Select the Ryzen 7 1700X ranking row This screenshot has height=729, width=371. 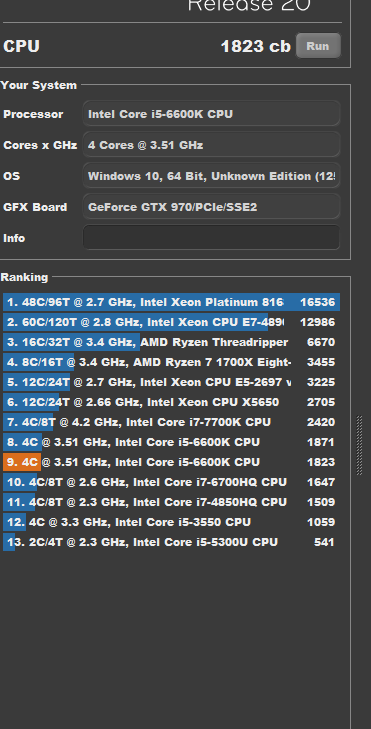click(172, 362)
